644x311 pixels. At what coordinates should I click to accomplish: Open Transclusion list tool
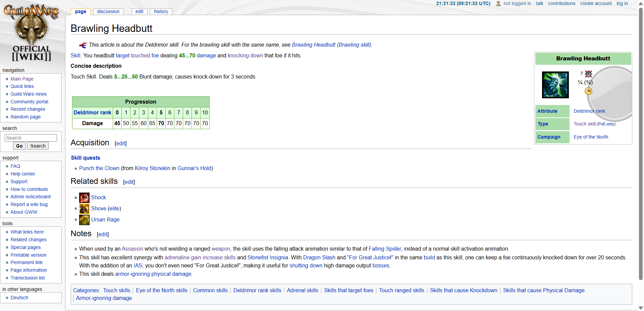coord(28,278)
